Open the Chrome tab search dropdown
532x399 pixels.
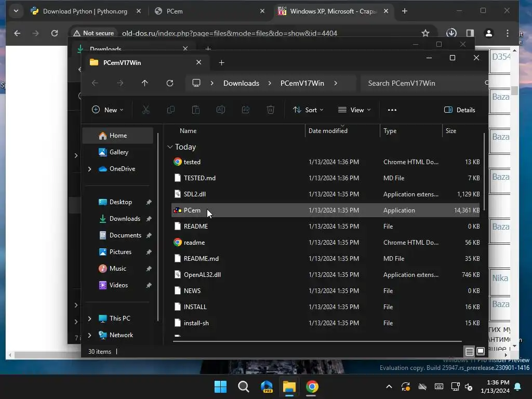pos(16,11)
